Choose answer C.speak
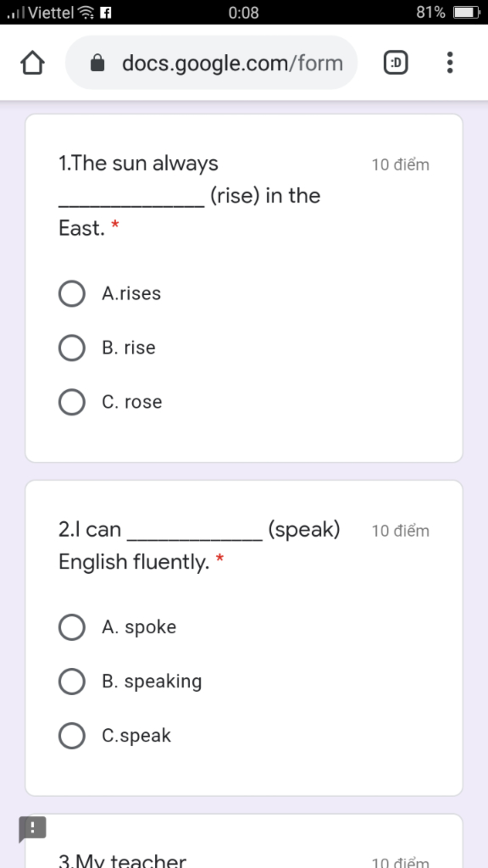The width and height of the screenshot is (488, 868). pyautogui.click(x=115, y=736)
